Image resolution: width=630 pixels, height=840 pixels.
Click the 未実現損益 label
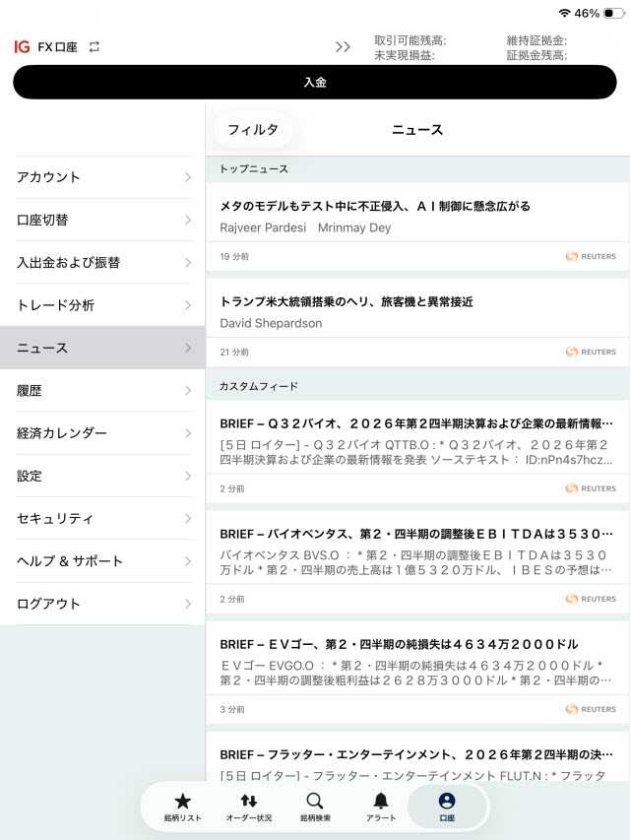click(x=404, y=55)
